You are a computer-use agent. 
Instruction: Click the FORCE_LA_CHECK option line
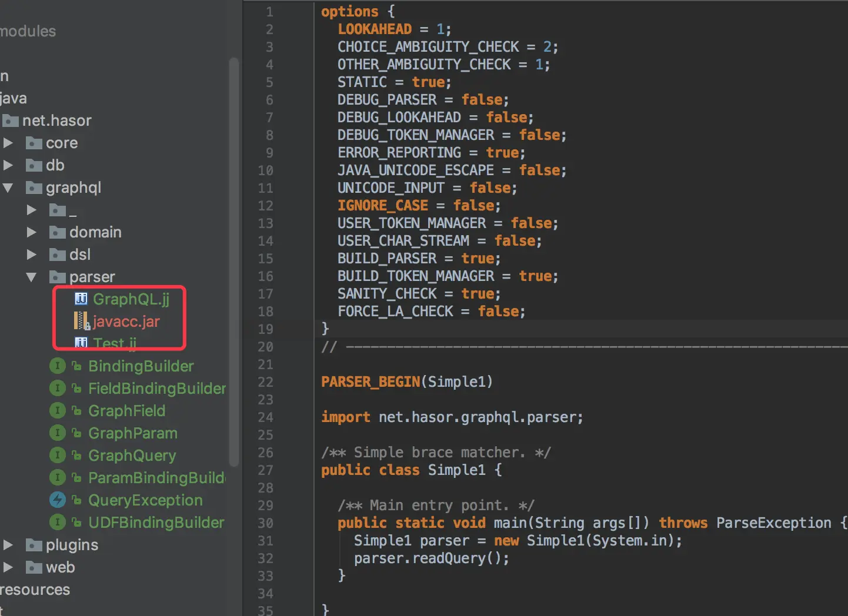431,311
